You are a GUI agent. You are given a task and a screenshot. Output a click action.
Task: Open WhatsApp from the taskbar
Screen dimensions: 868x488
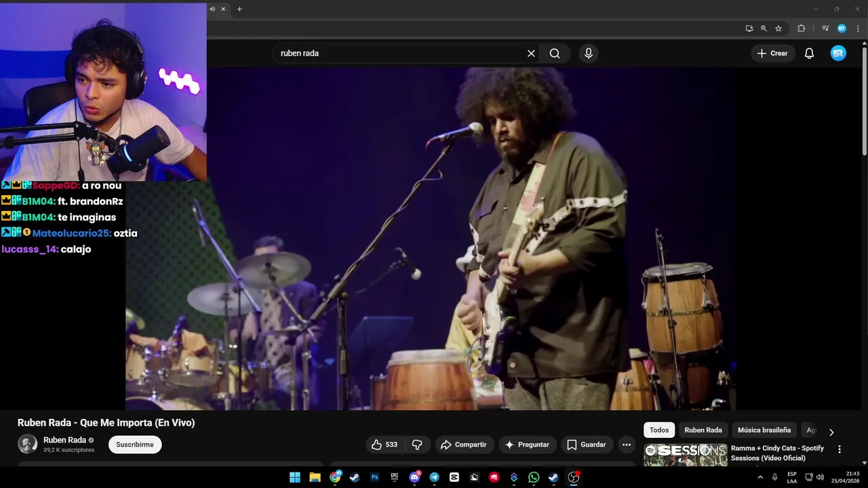[534, 477]
